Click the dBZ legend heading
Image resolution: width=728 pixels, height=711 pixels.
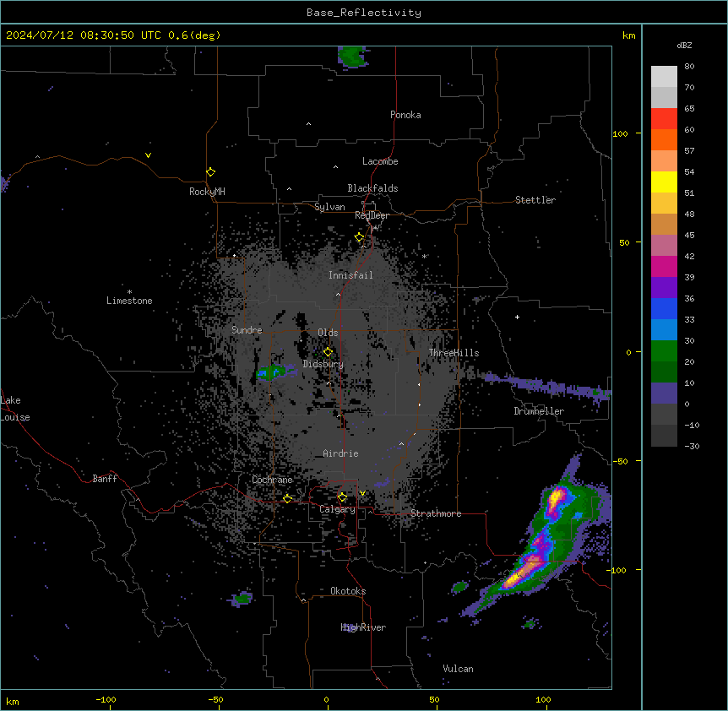click(x=684, y=45)
